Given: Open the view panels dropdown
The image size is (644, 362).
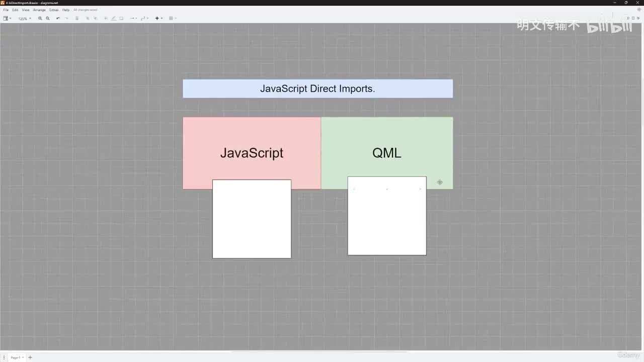Looking at the screenshot, I should point(7,18).
